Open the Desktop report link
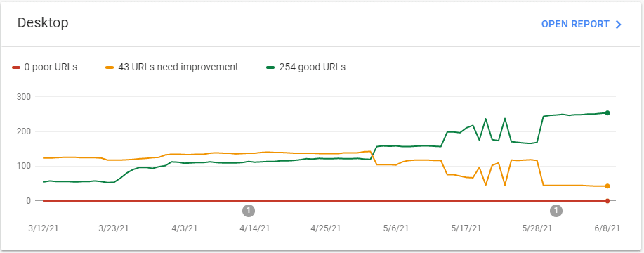The height and width of the screenshot is (253, 644). click(x=581, y=24)
